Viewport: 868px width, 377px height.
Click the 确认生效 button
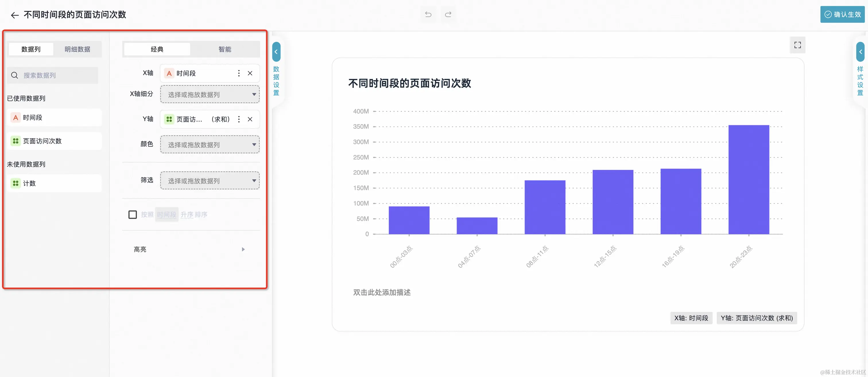(x=842, y=14)
